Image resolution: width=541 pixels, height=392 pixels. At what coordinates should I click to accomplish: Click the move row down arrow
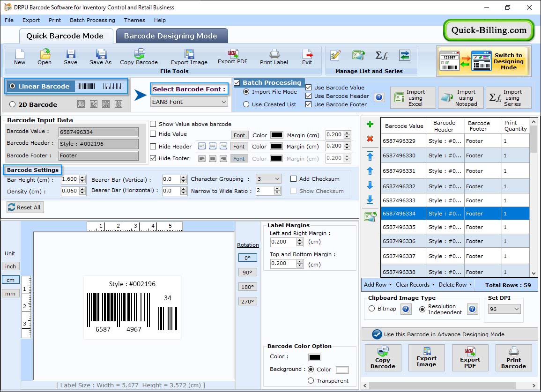(370, 185)
